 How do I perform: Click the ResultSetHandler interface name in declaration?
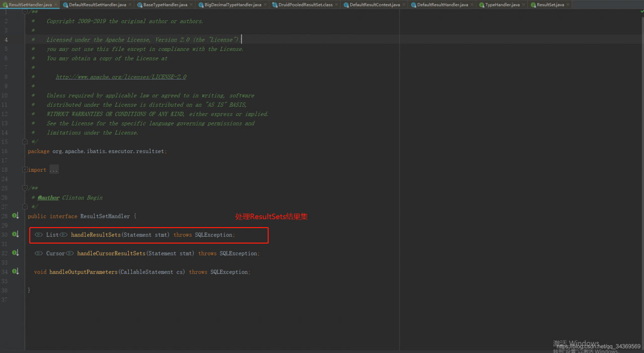point(105,216)
